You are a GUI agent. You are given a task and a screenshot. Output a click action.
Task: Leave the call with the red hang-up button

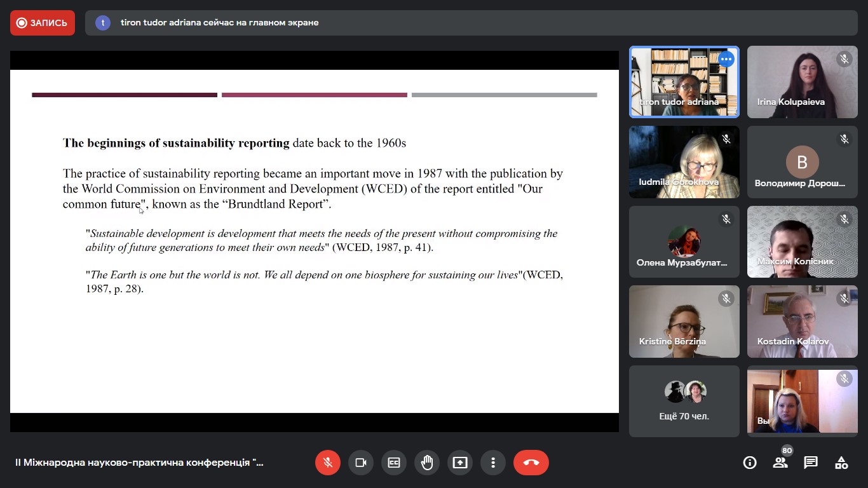(x=531, y=463)
